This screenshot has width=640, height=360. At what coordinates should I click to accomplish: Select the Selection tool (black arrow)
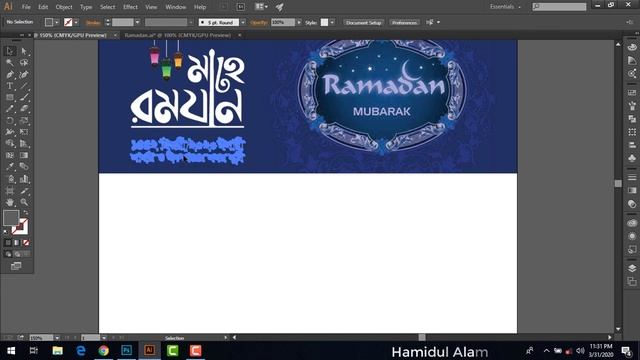(x=10, y=51)
